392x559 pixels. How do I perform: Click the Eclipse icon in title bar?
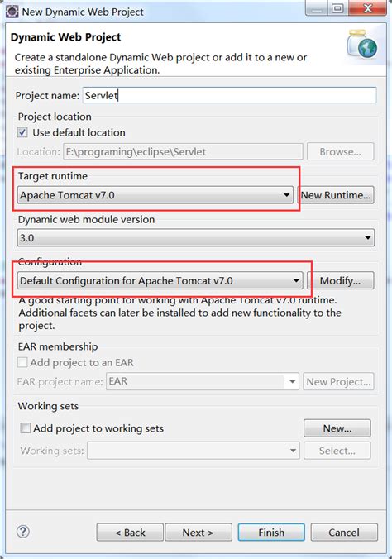[12, 11]
